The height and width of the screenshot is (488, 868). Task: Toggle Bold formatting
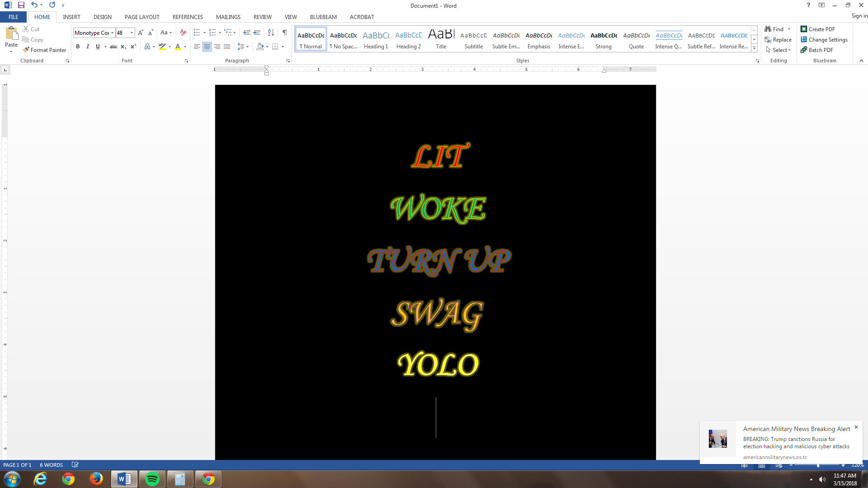tap(78, 47)
